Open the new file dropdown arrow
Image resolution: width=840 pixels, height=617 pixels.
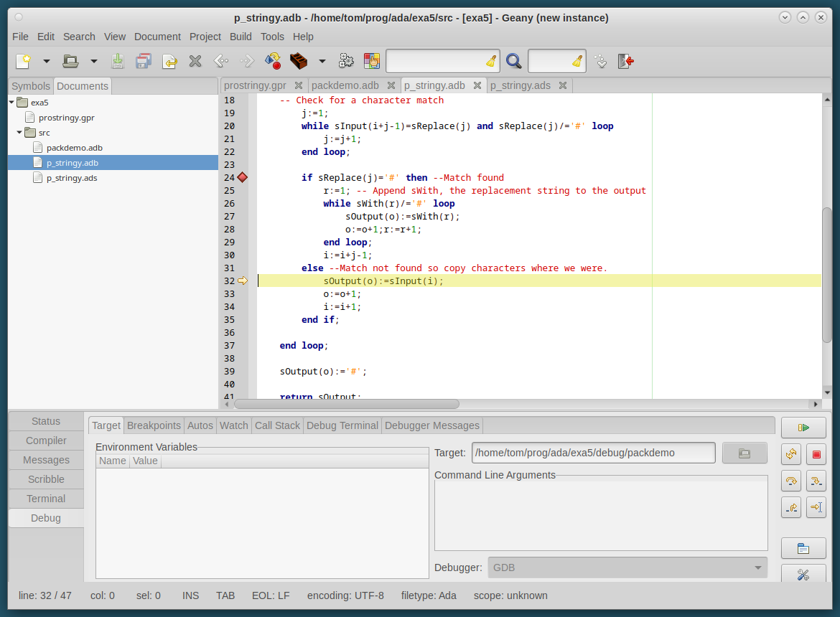[45, 61]
